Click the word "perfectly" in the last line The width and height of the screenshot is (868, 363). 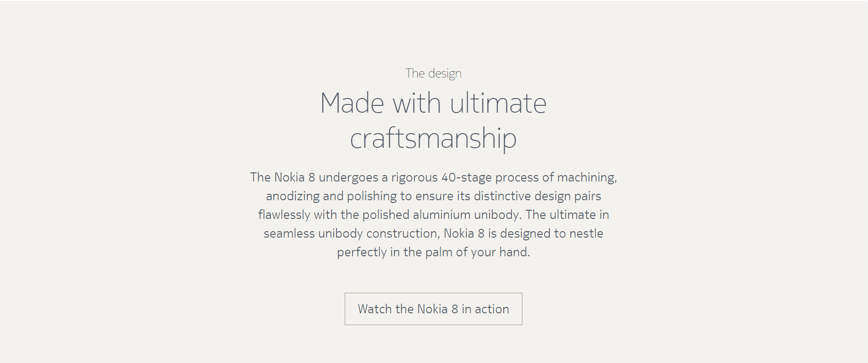click(x=362, y=252)
